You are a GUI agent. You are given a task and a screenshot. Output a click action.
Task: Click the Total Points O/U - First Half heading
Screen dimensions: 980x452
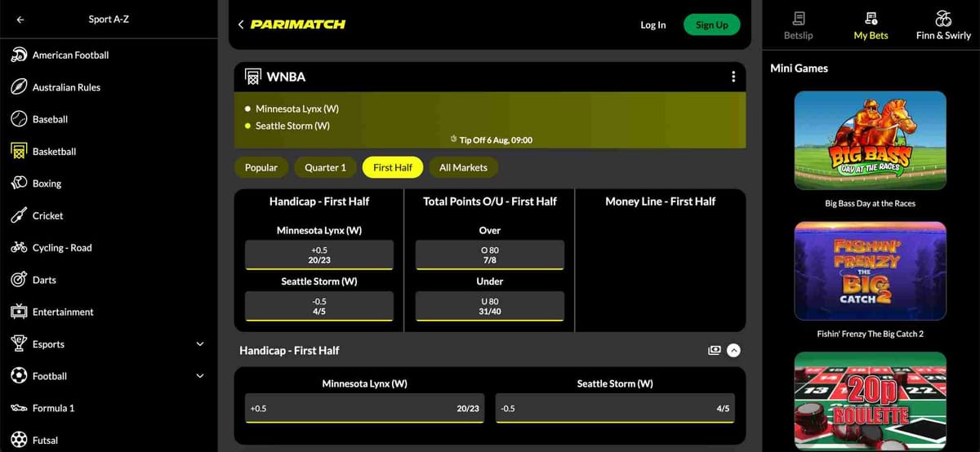pos(490,202)
